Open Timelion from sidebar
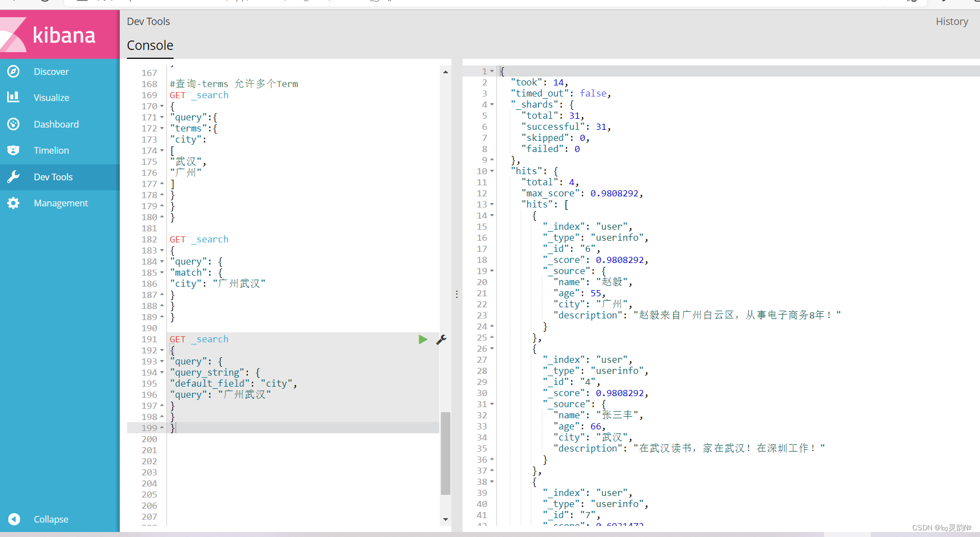Image resolution: width=980 pixels, height=537 pixels. click(x=51, y=150)
